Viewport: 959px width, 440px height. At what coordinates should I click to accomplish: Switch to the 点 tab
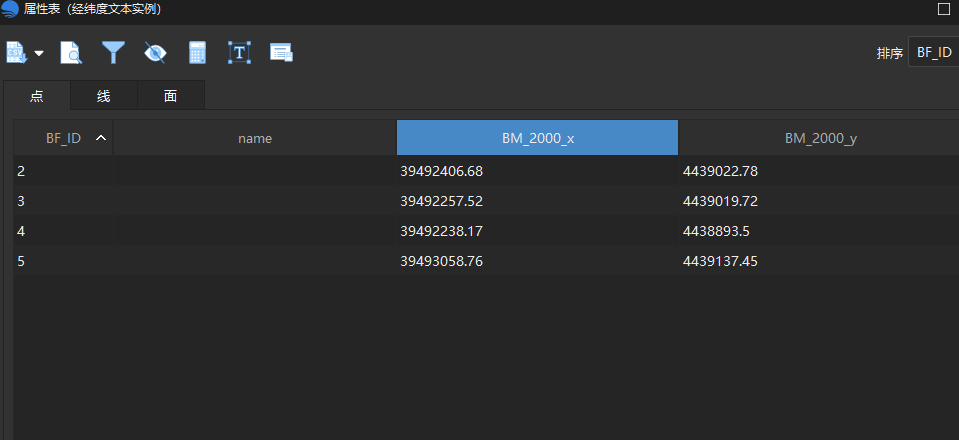pyautogui.click(x=37, y=95)
